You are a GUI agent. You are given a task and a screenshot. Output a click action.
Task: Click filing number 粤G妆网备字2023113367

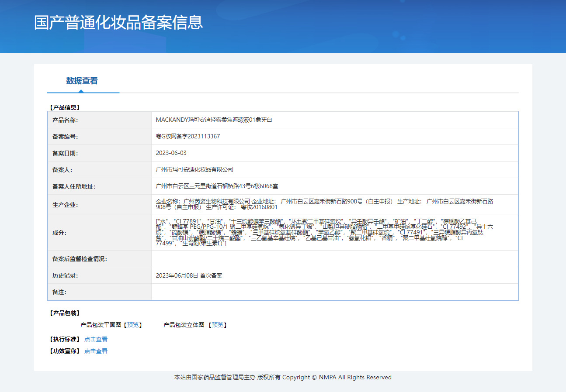188,136
